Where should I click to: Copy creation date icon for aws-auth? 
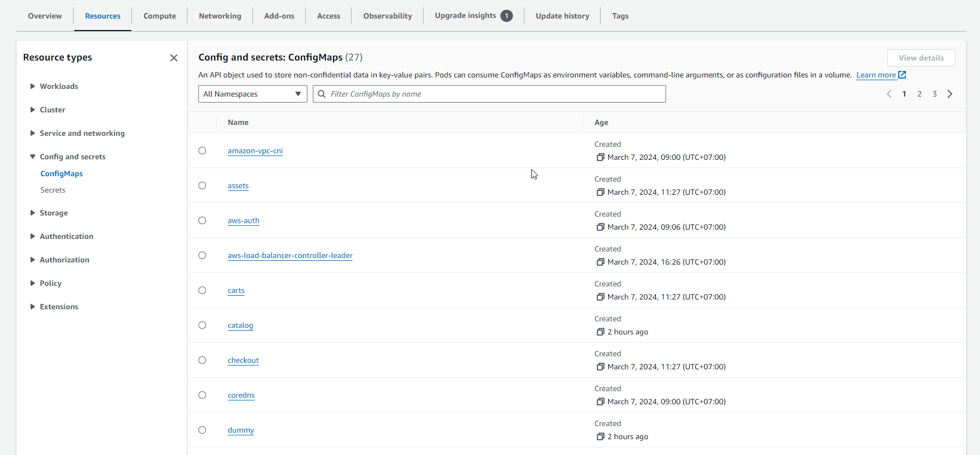pos(600,227)
